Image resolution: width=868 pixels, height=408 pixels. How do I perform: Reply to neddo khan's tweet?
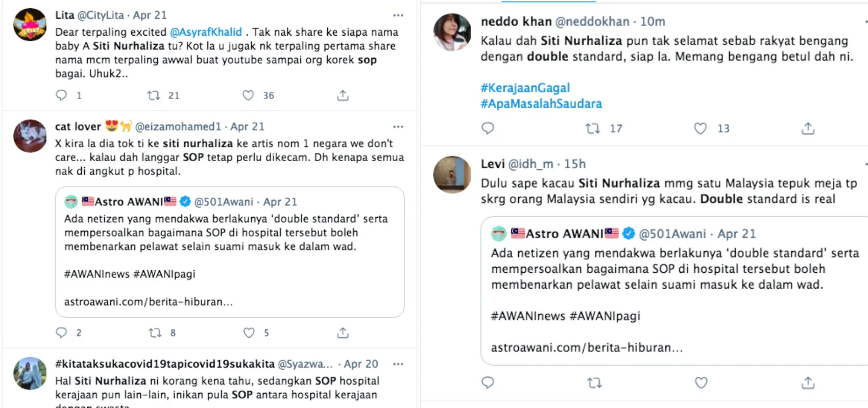(x=488, y=128)
